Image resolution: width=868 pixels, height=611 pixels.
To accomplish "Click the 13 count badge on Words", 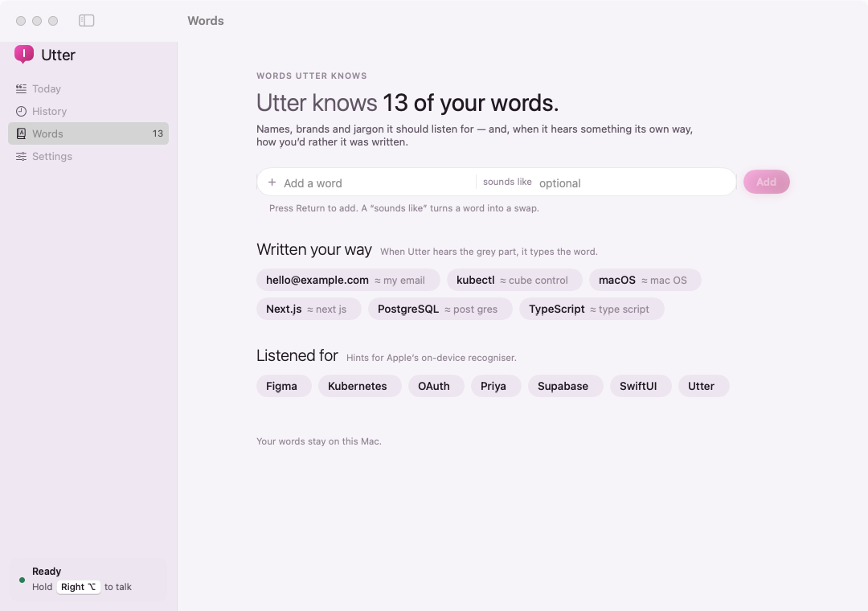I will [x=158, y=133].
